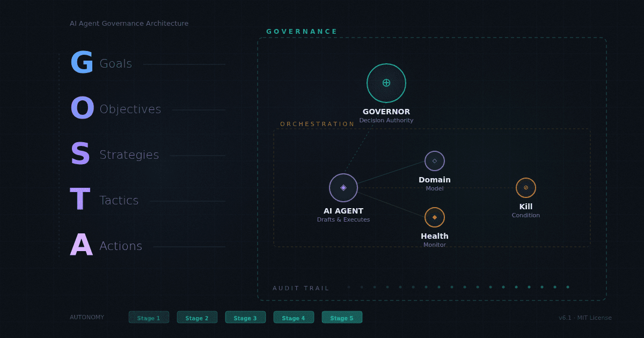Select the Objectives entry in the GOSTA list
Viewport: 644px width, 338px height.
pos(130,108)
